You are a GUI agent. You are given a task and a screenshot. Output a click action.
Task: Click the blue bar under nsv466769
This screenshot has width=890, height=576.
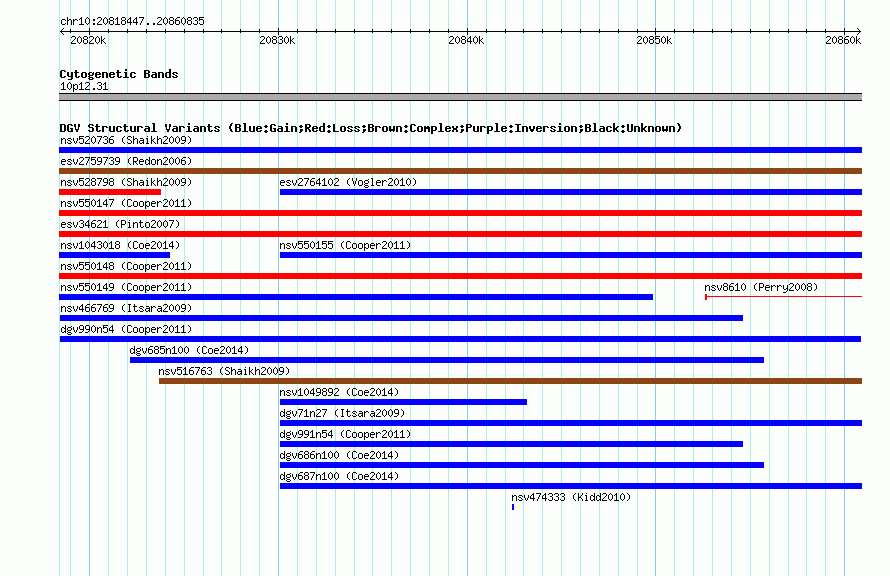(401, 318)
